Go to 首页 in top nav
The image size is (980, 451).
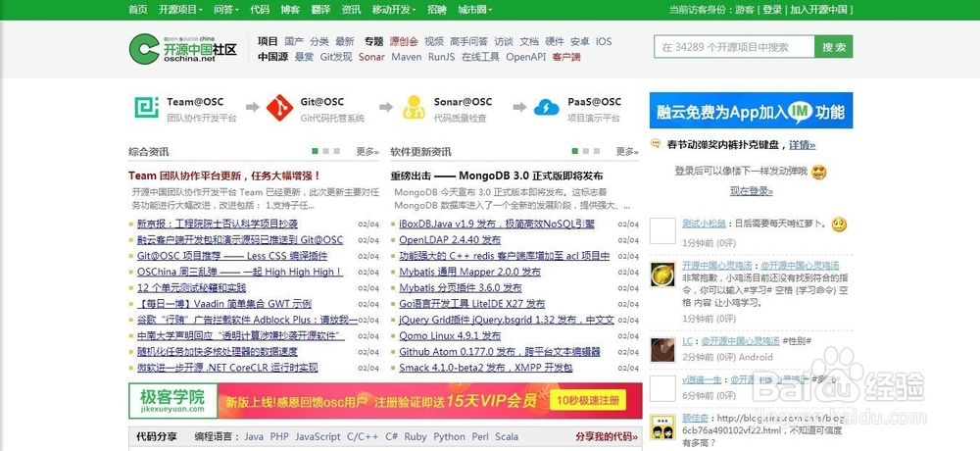click(x=138, y=10)
